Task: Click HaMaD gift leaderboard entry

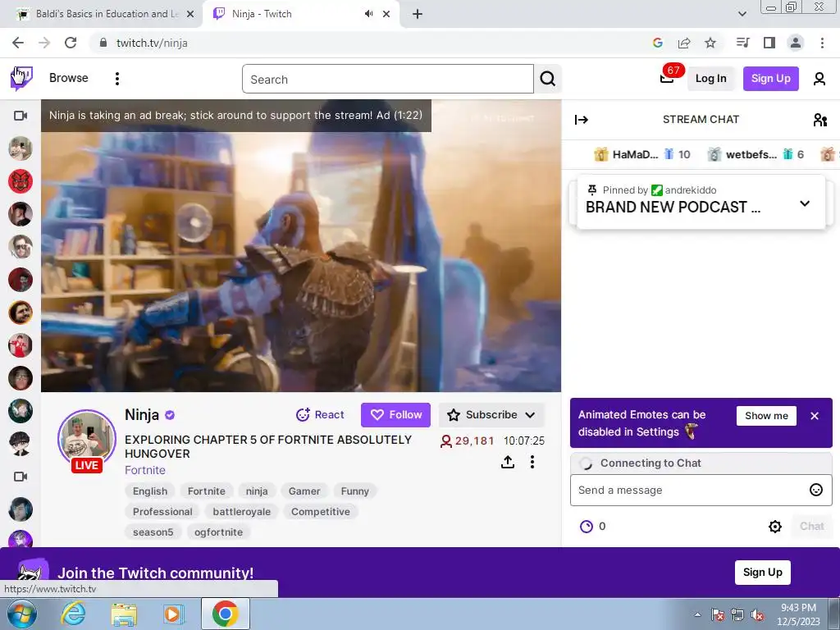Action: point(642,154)
